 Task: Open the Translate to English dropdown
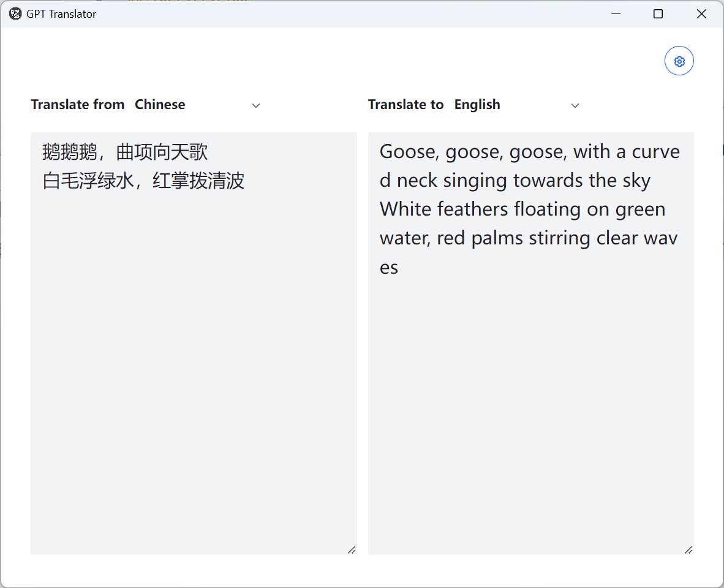click(517, 105)
